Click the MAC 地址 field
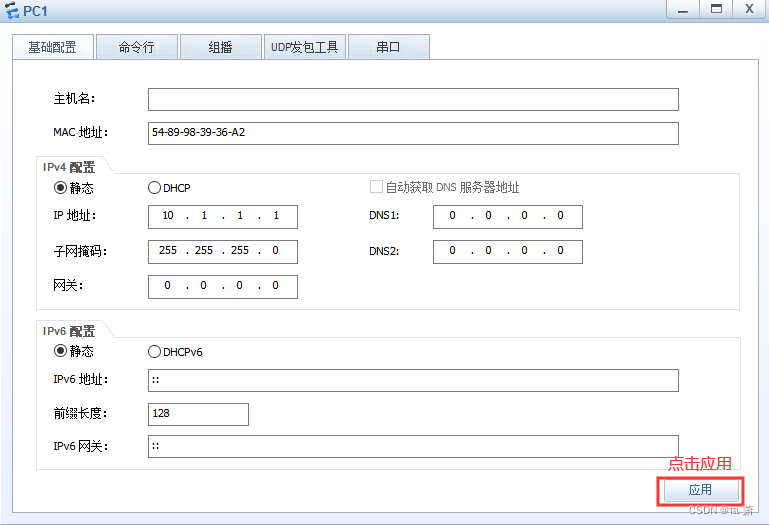 click(413, 133)
